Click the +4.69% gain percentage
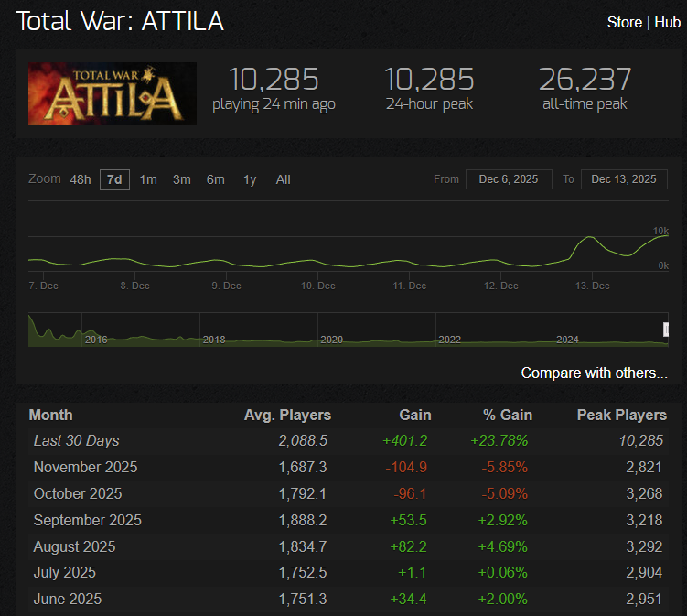This screenshot has width=687, height=616. point(502,546)
